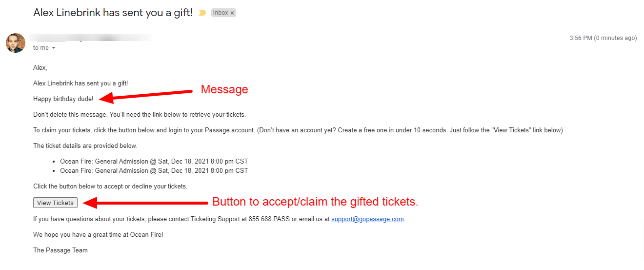Open the support@gopassage.com email link
This screenshot has width=644, height=270.
pyautogui.click(x=367, y=219)
